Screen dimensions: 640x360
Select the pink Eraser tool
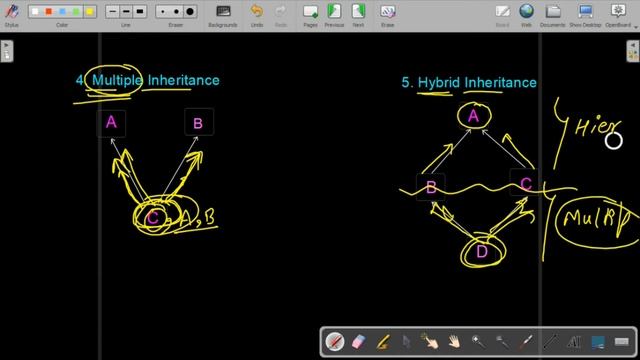pyautogui.click(x=358, y=342)
